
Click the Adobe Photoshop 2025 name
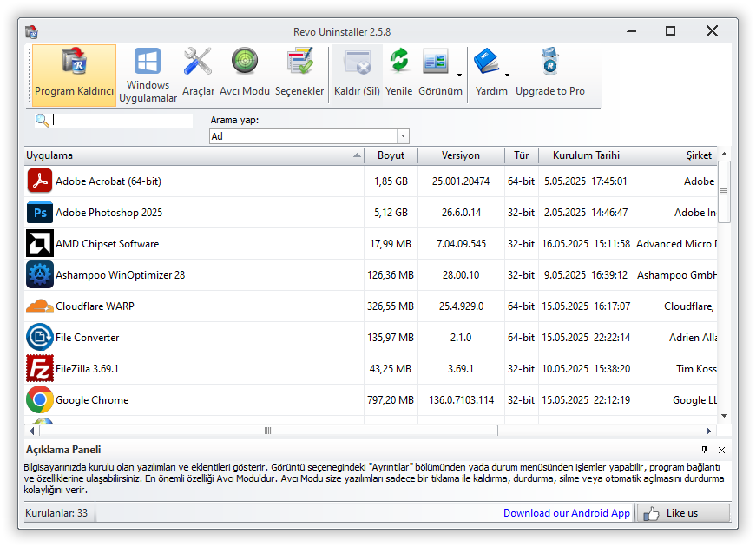(x=109, y=213)
